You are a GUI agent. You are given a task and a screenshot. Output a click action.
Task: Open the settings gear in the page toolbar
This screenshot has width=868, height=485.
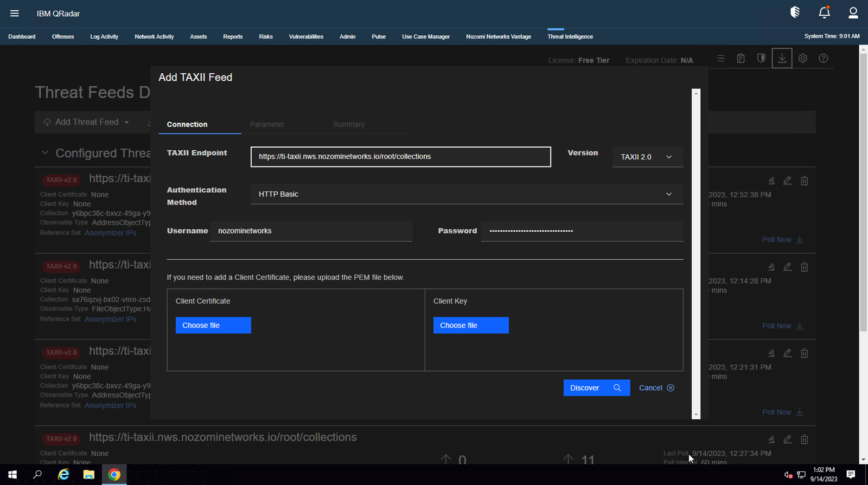point(803,58)
